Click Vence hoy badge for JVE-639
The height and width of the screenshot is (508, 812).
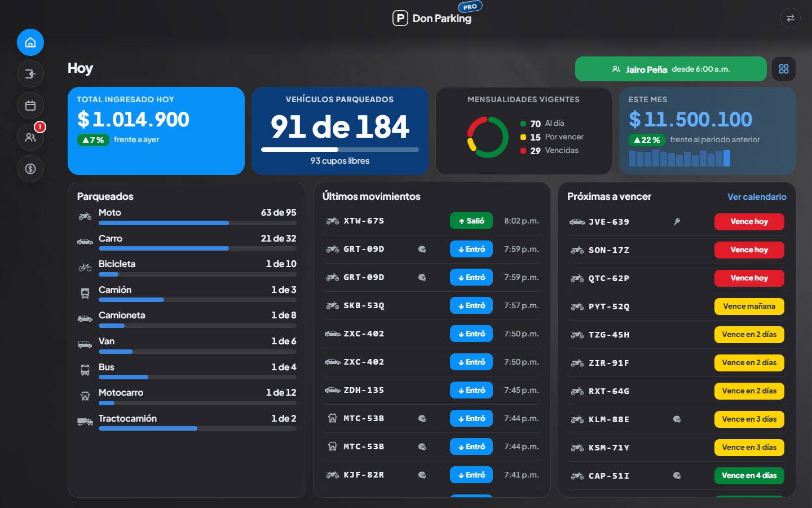pyautogui.click(x=749, y=222)
